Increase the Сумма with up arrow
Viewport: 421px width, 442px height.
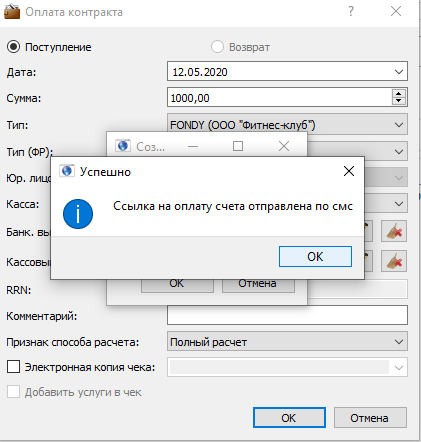tap(399, 93)
